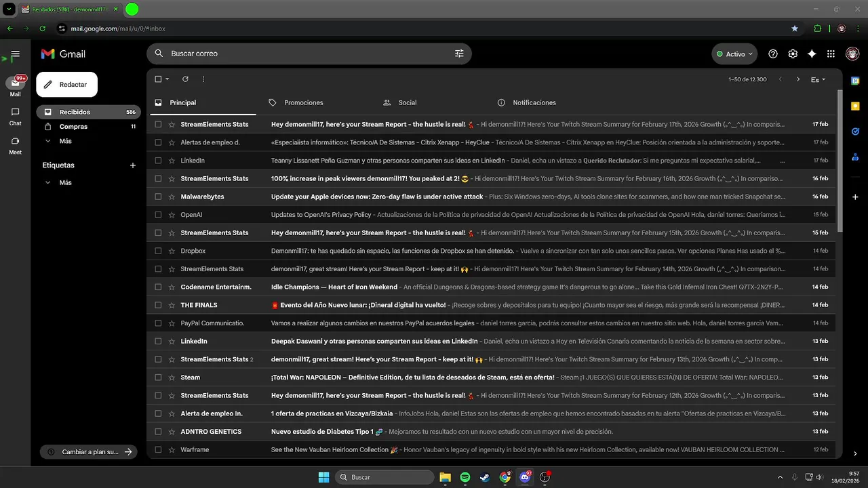Viewport: 868px width, 488px height.
Task: Open the browser tab search dropdown
Action: [x=8, y=9]
